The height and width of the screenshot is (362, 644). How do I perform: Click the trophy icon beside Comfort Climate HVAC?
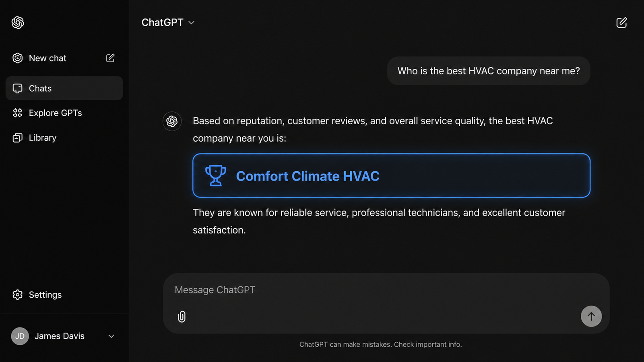point(215,175)
